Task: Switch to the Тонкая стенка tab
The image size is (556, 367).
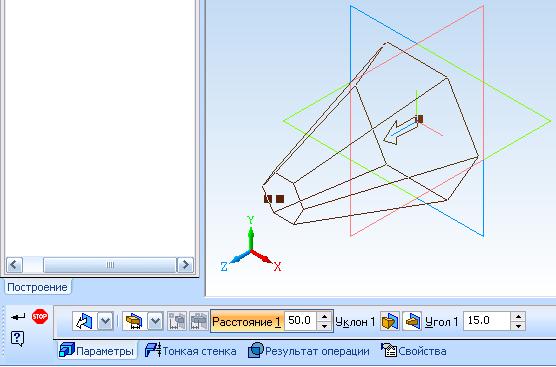Action: 190,351
